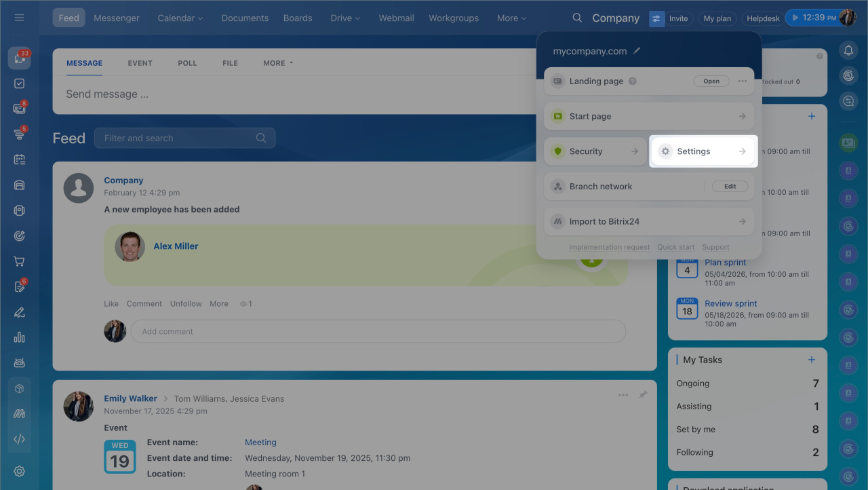Open the Messenger menu item

tap(117, 18)
